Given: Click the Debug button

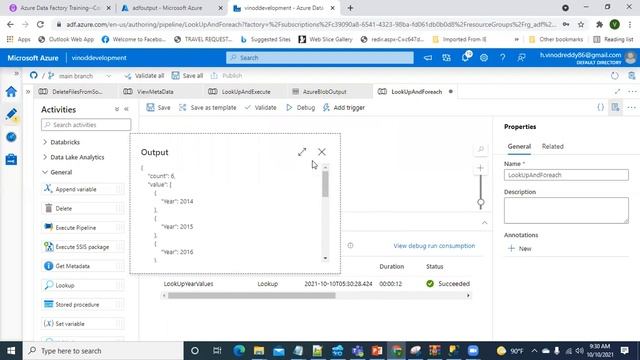Looking at the screenshot, I should 300,107.
